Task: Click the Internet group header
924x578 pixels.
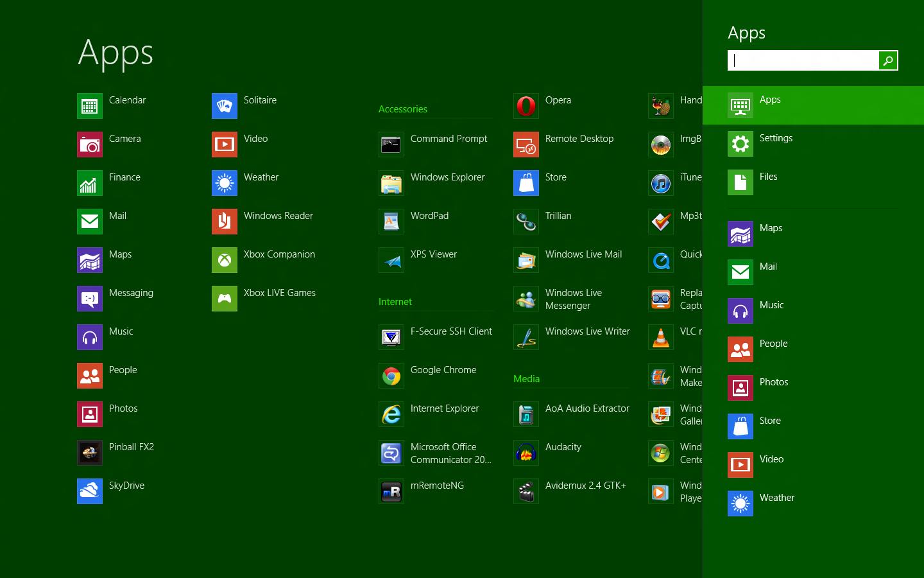Action: point(395,302)
